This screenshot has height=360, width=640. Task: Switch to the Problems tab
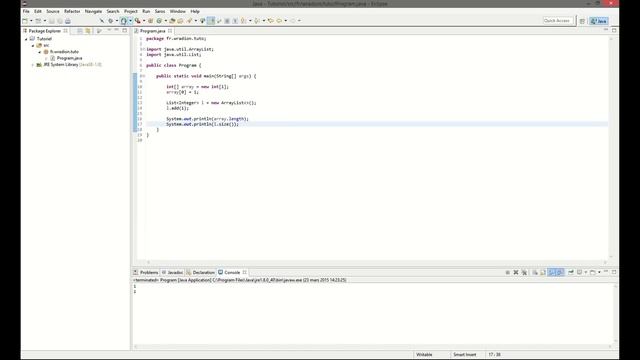point(146,272)
